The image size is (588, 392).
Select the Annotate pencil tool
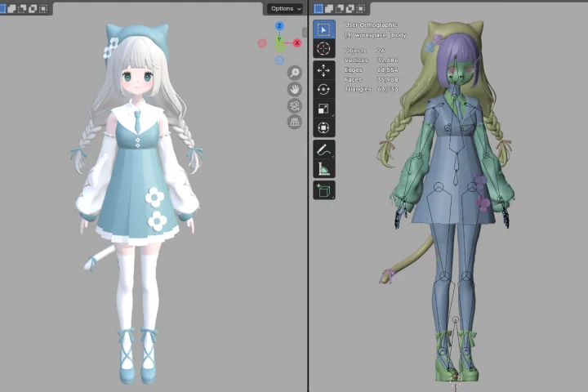click(x=323, y=150)
